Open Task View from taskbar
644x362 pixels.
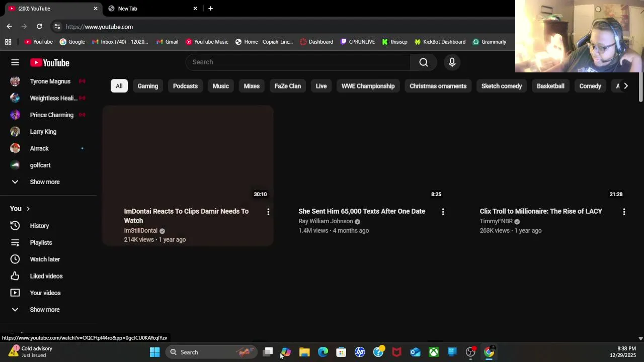tap(268, 352)
